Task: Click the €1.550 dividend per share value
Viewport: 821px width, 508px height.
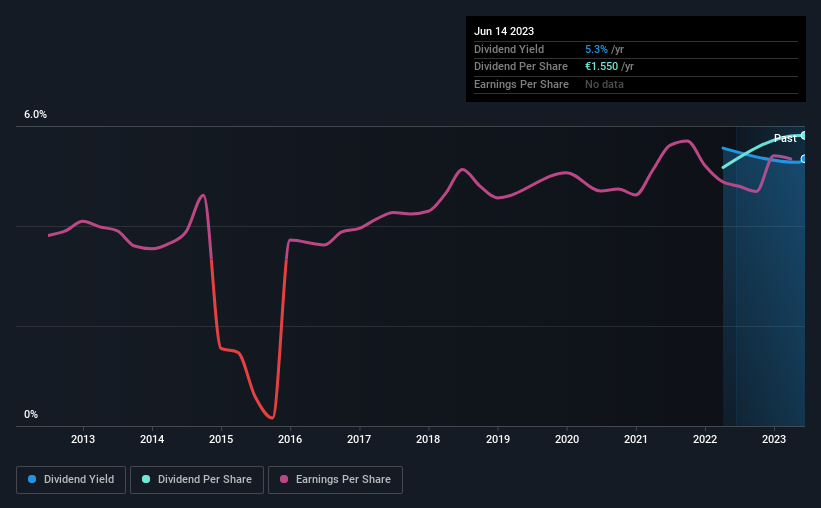Action: click(x=601, y=67)
